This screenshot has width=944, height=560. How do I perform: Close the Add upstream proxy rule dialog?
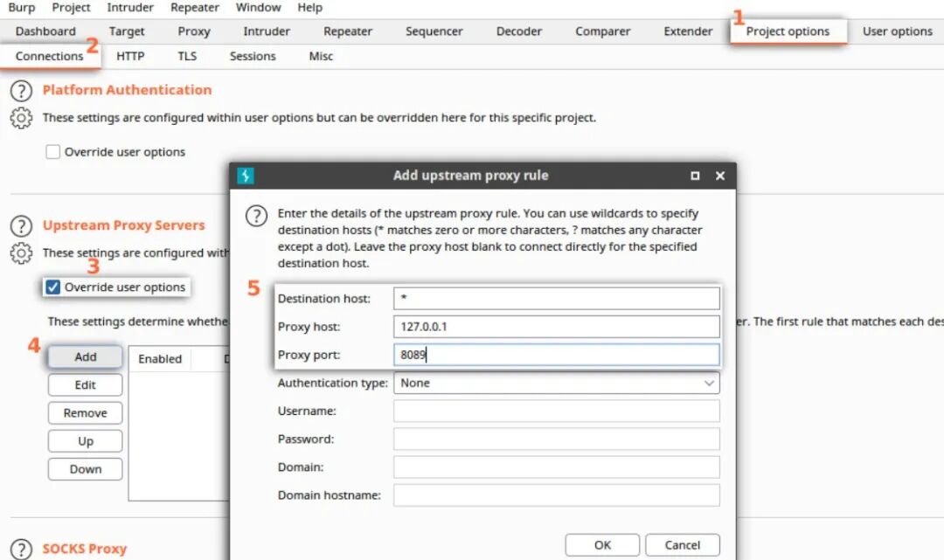tap(720, 176)
